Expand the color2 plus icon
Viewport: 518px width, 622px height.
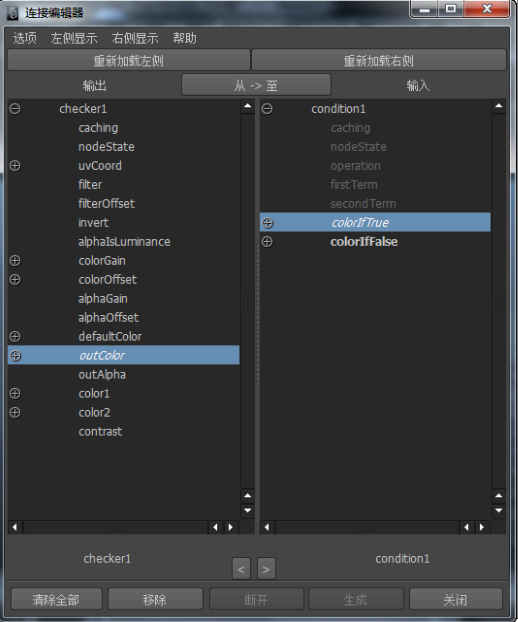pyautogui.click(x=15, y=413)
